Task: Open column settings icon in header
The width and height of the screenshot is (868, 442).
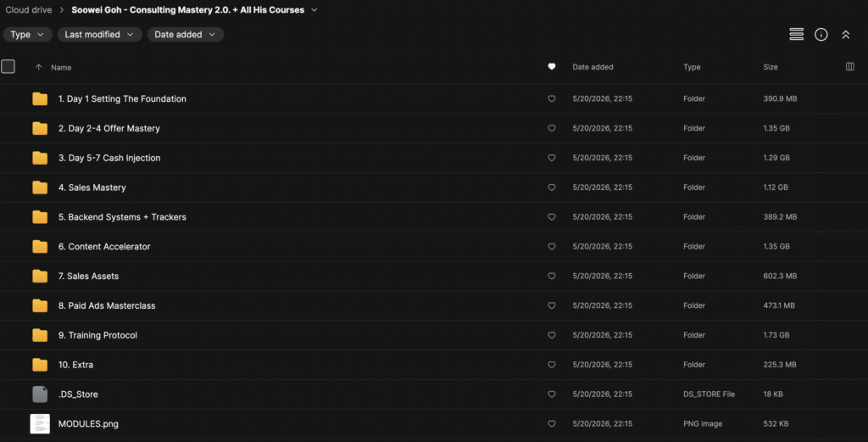Action: pos(849,66)
